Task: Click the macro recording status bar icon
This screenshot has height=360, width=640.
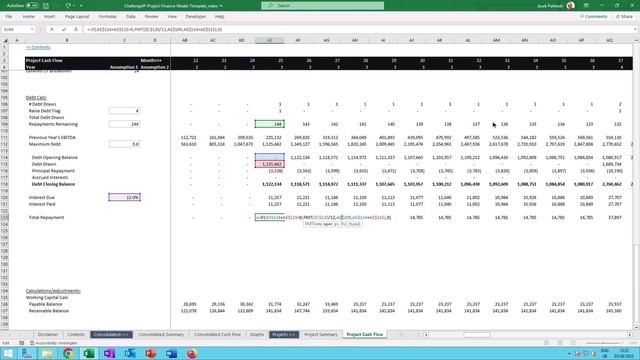Action: click(21, 343)
